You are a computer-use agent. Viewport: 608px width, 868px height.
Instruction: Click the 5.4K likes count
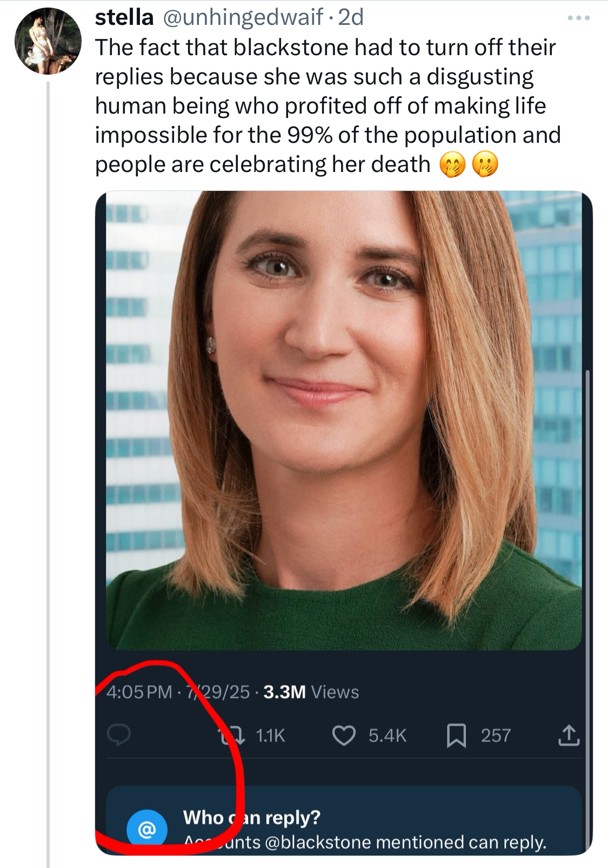[387, 736]
